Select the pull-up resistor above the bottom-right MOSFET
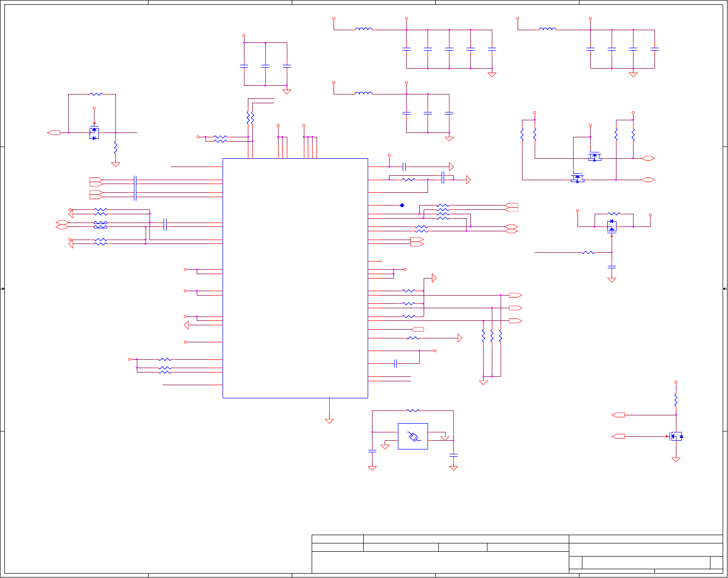This screenshot has width=728, height=578. click(x=676, y=400)
